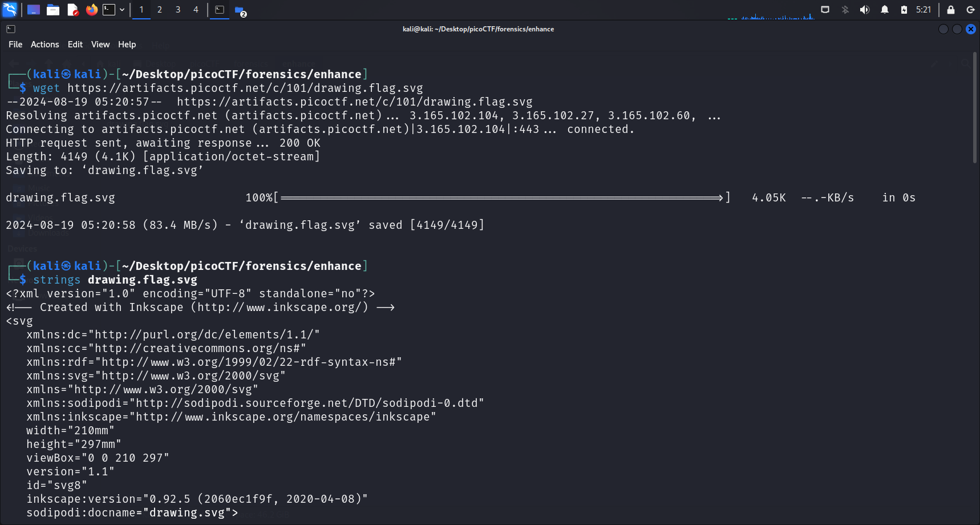Switch to workspace 2
The image size is (980, 525).
click(160, 10)
